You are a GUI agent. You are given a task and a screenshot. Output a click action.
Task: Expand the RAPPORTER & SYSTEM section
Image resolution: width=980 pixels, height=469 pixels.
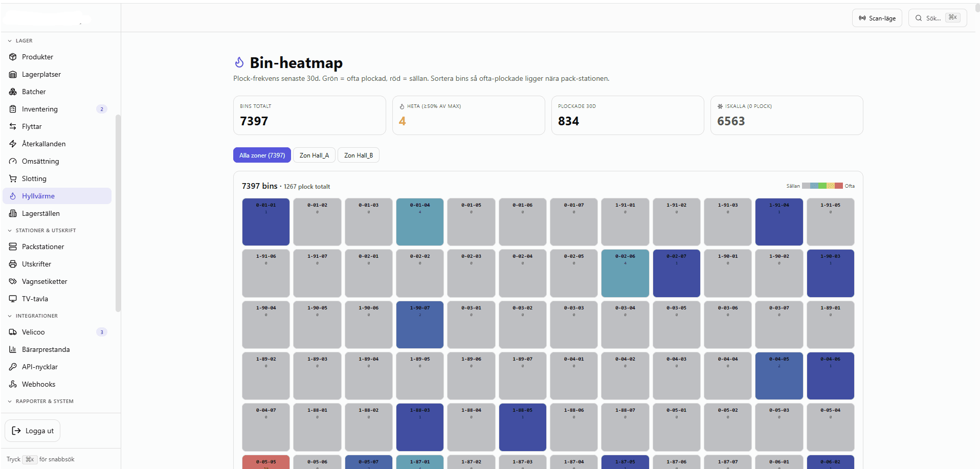click(40, 401)
